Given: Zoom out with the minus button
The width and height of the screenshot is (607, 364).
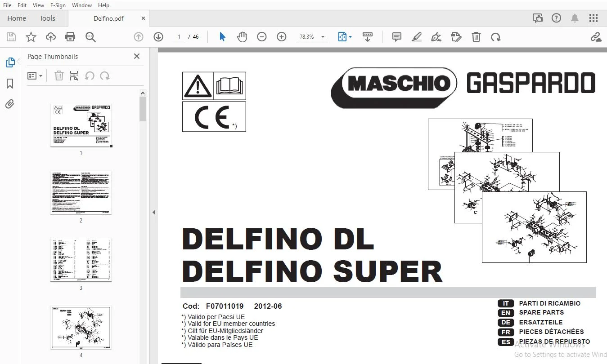Looking at the screenshot, I should point(262,37).
